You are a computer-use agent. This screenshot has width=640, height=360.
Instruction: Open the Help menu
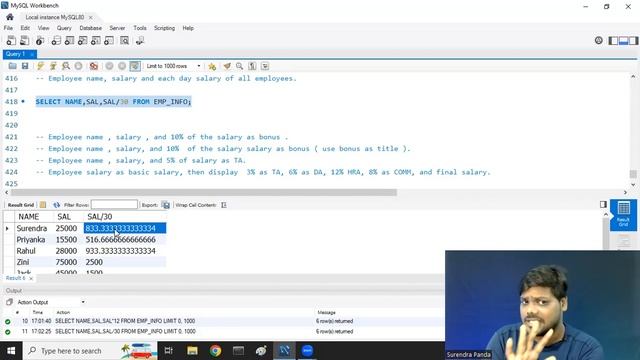pos(188,28)
